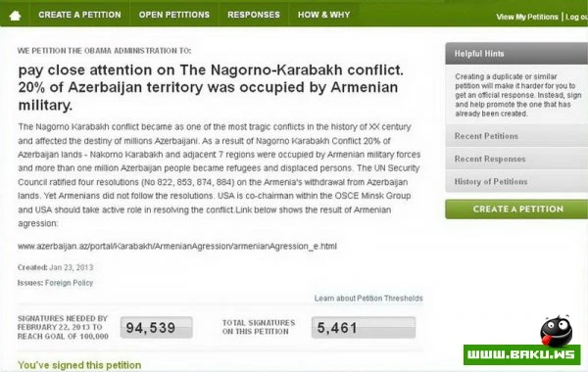Open the Responses navigation tab
Viewport: 588px width, 372px height.
click(254, 15)
